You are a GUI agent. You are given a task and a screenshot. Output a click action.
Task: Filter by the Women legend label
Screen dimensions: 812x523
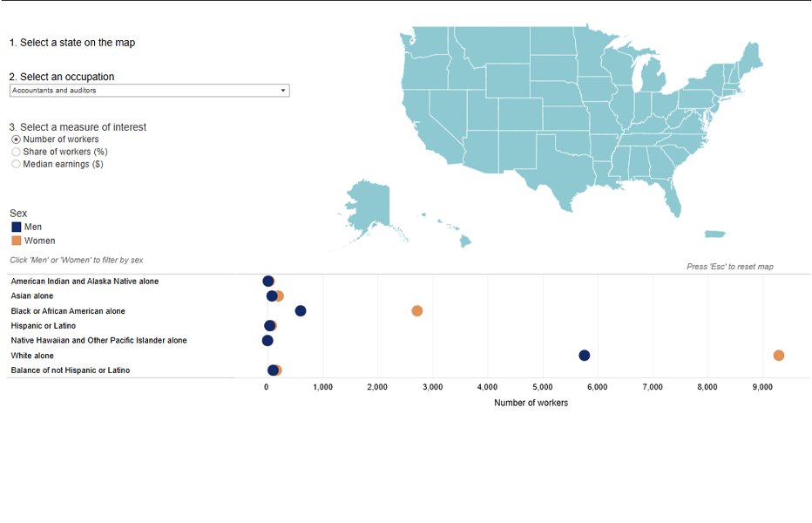click(x=39, y=241)
